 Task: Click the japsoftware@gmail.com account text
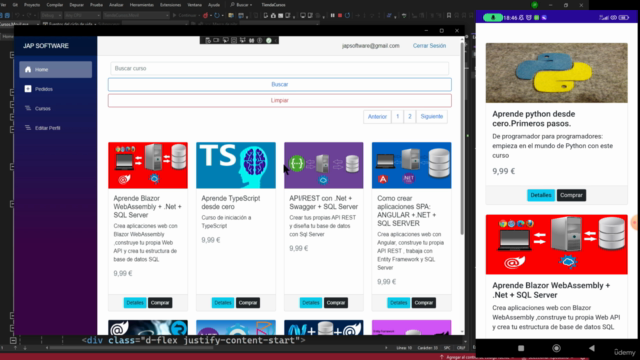(x=371, y=46)
